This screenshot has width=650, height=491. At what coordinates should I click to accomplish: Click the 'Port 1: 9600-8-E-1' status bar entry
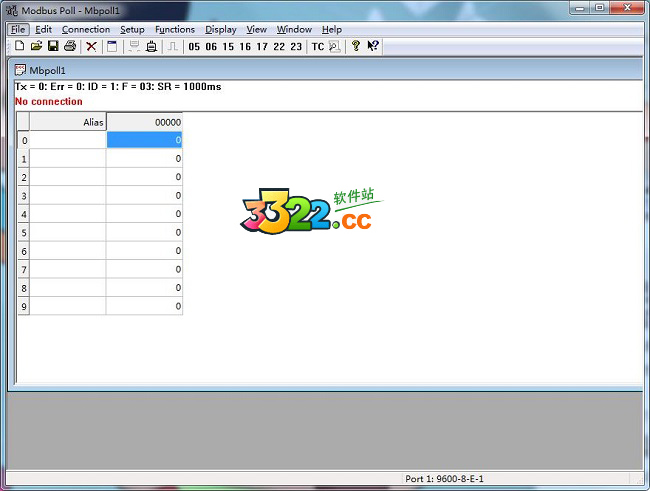pyautogui.click(x=444, y=479)
